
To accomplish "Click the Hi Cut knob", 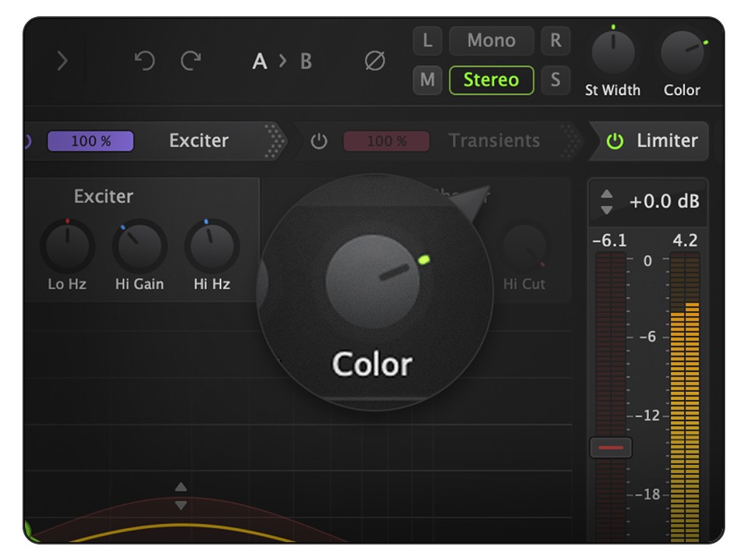I will (526, 249).
